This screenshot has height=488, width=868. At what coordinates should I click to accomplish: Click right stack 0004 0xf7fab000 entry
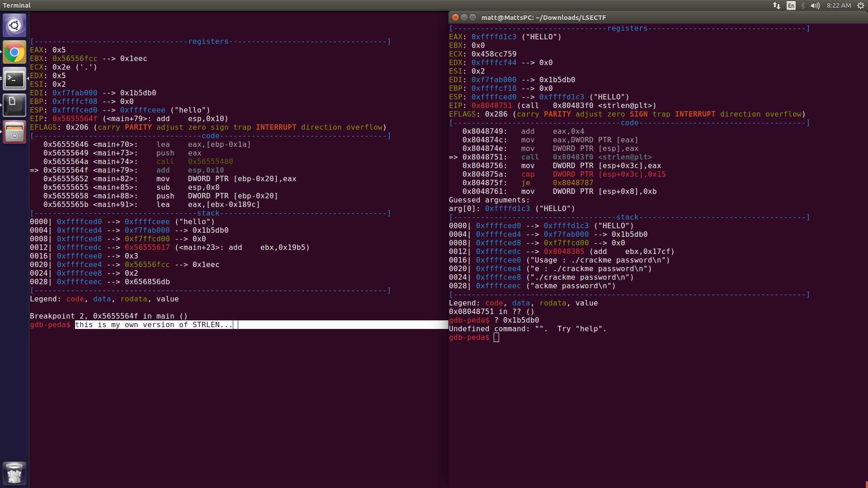[548, 235]
